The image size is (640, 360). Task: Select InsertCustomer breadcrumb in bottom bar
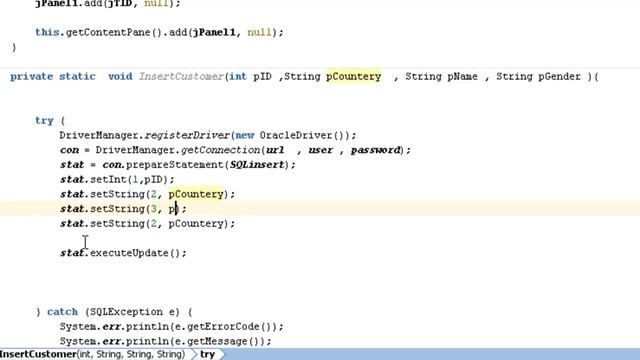click(x=93, y=354)
